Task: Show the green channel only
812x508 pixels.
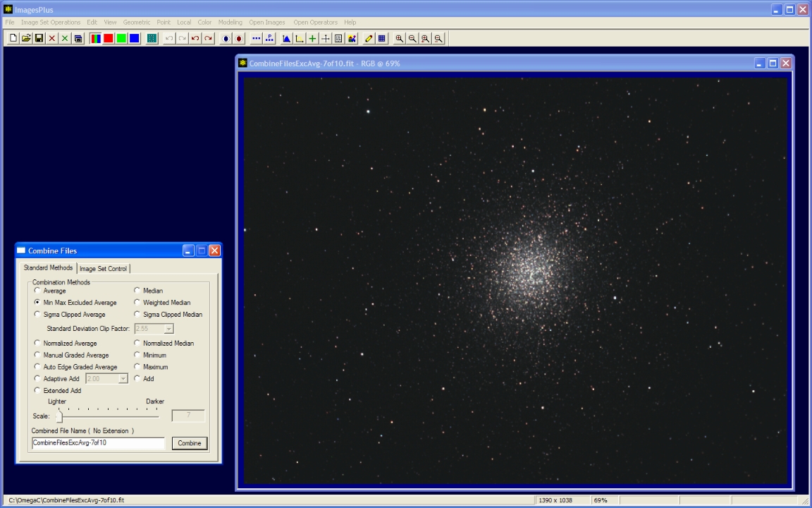Action: [x=121, y=38]
